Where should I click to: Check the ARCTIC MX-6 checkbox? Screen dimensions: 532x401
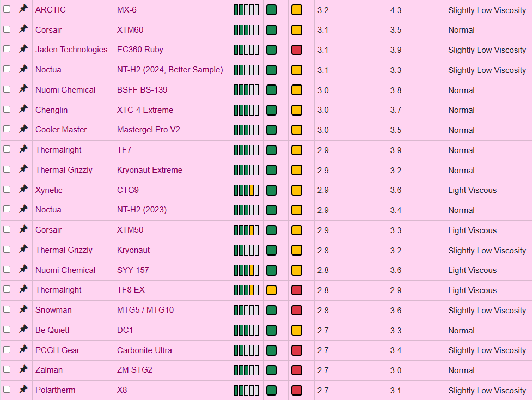[7, 9]
